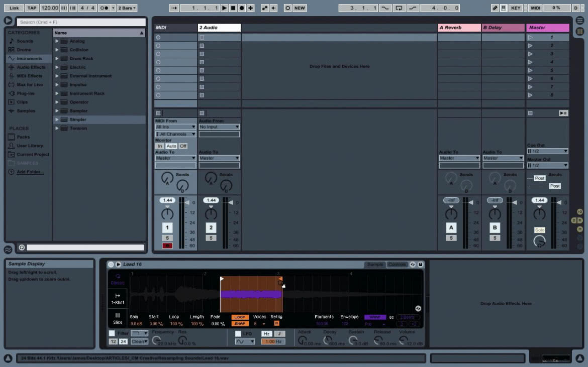Toggle browser preview headphone icon
Image resolution: width=588 pixels, height=367 pixels.
coord(22,248)
